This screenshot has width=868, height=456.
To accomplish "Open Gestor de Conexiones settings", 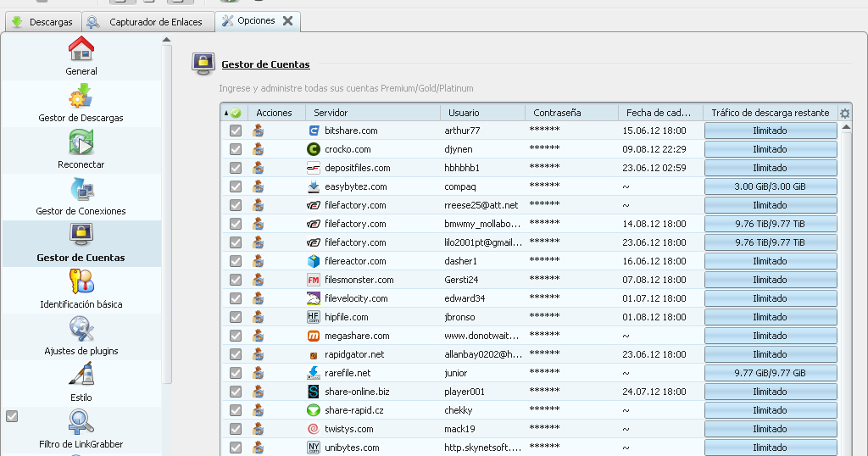I will click(81, 197).
